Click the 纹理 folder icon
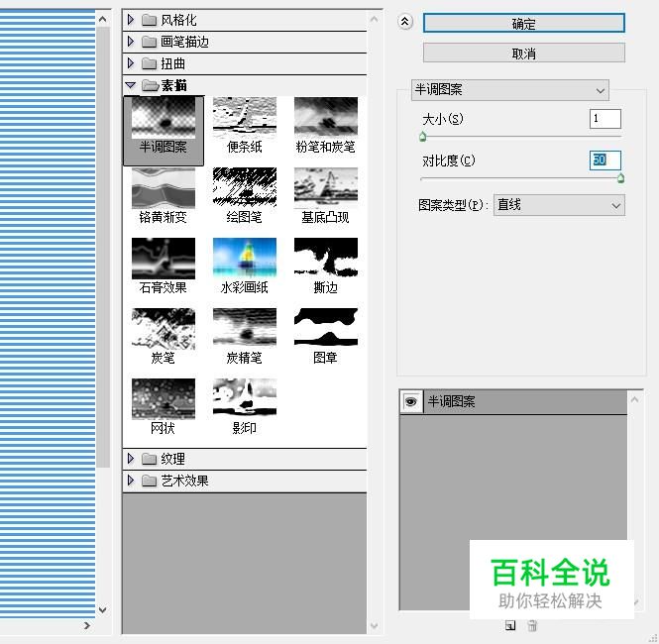 [x=149, y=459]
